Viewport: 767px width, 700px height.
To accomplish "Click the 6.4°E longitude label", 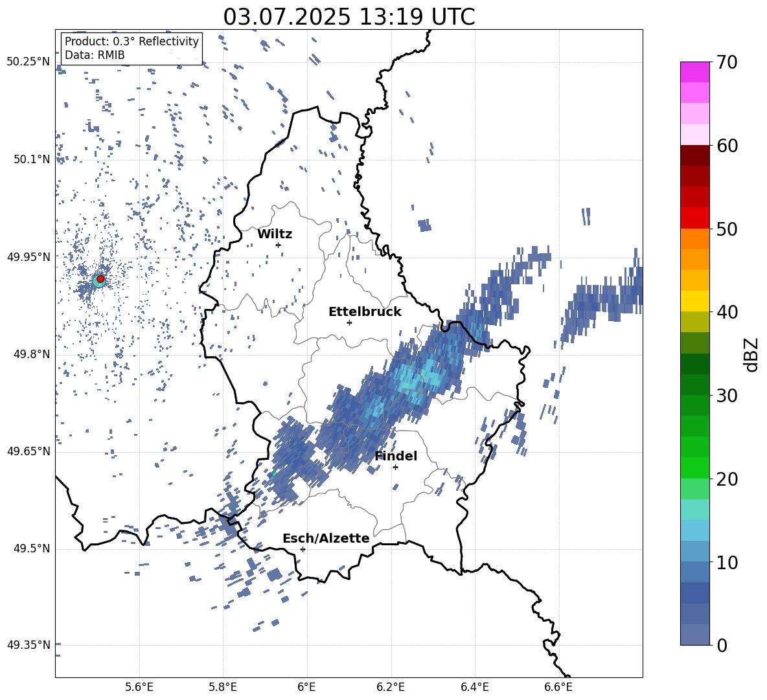I will click(x=475, y=687).
